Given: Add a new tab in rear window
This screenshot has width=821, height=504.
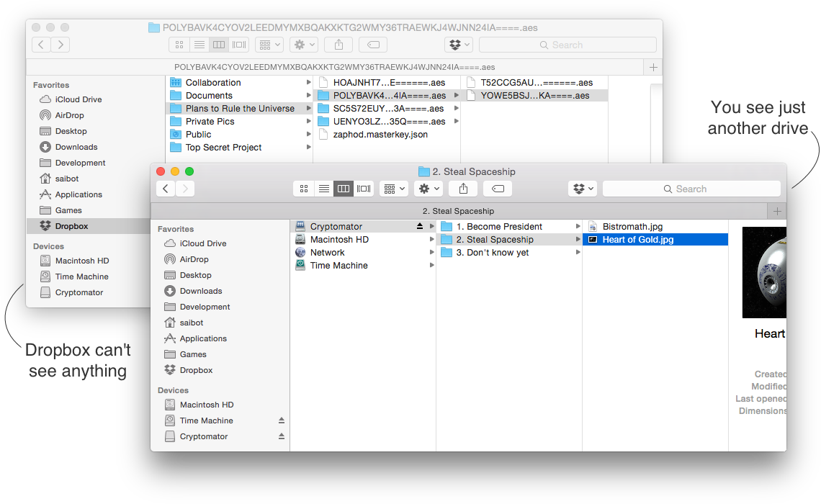Looking at the screenshot, I should pos(653,67).
